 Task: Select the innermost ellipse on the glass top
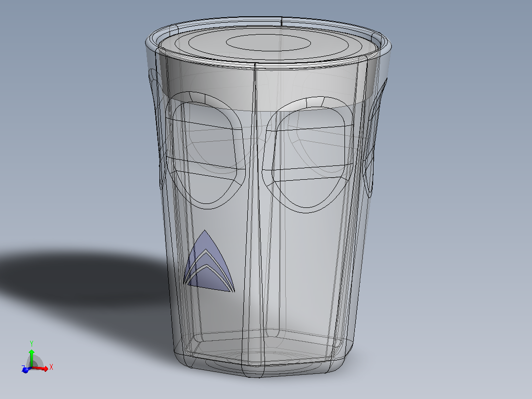tap(268, 43)
